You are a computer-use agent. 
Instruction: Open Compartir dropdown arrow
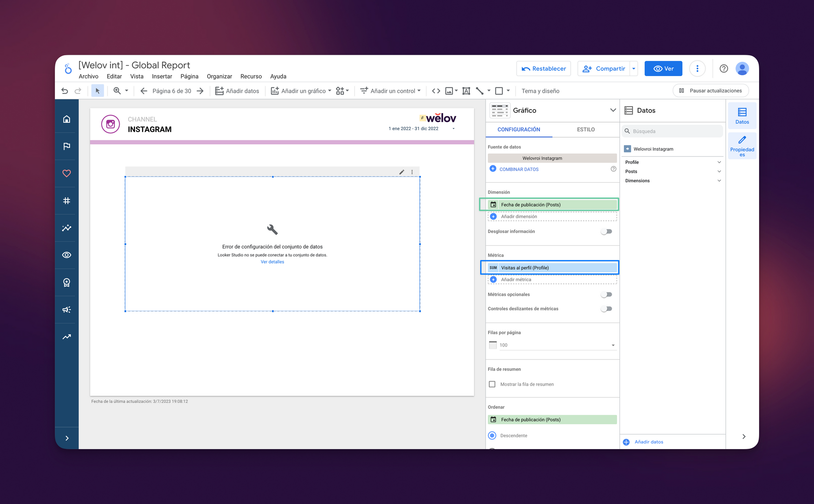tap(634, 68)
